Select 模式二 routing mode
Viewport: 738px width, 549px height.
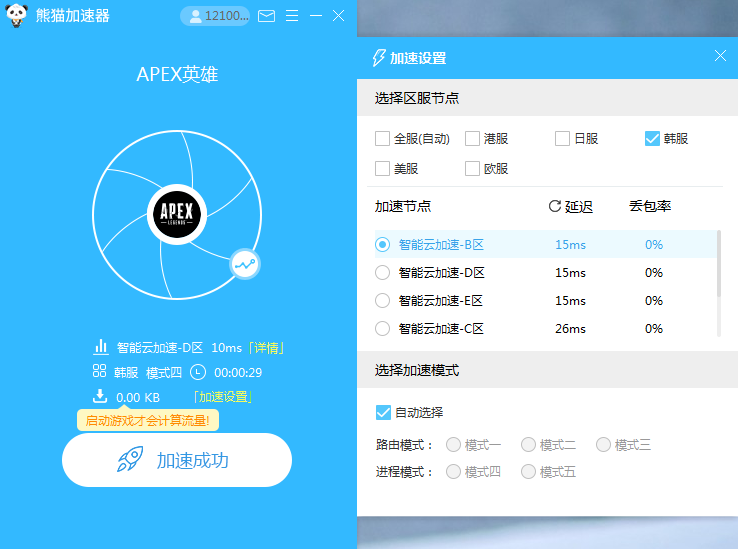[x=528, y=444]
